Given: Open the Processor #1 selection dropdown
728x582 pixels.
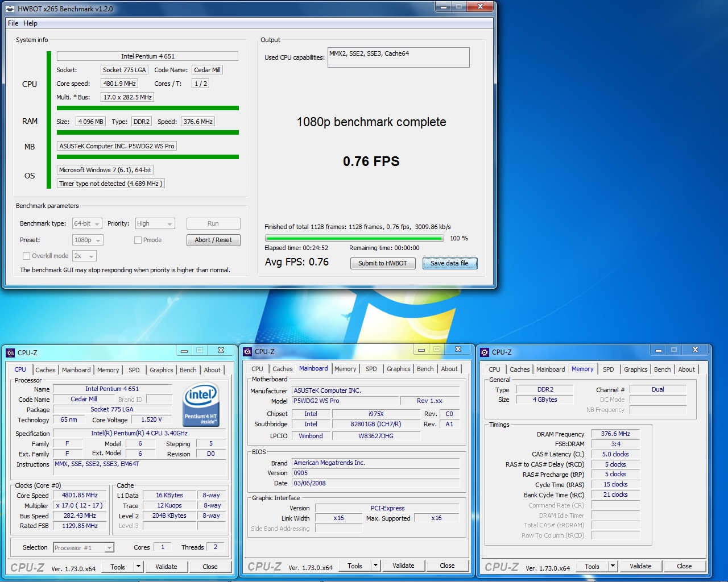Looking at the screenshot, I should tap(84, 548).
